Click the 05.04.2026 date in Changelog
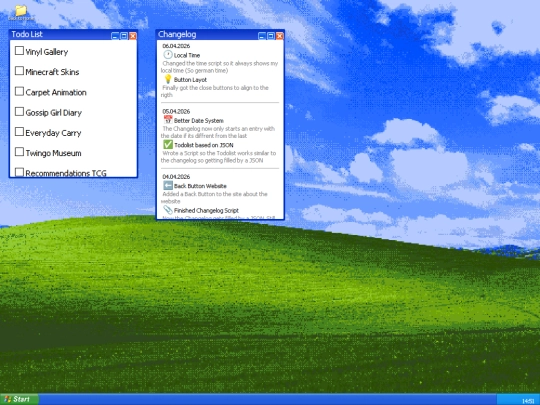This screenshot has width=540, height=405. click(176, 112)
